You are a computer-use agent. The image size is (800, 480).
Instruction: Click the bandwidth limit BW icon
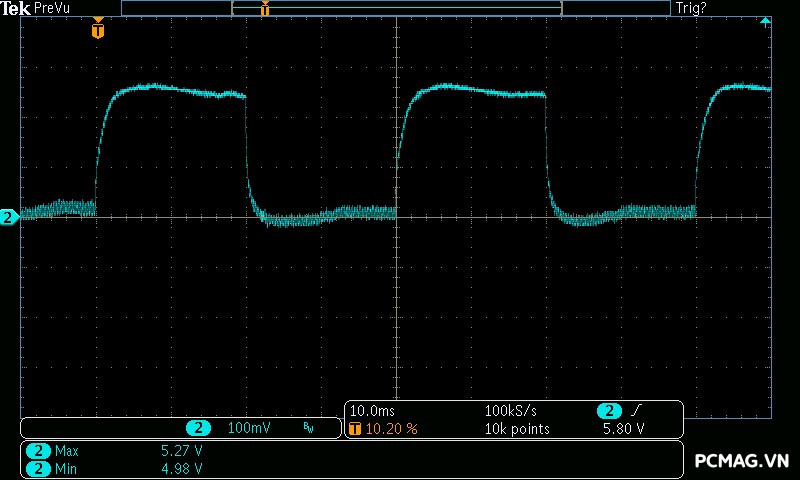pyautogui.click(x=308, y=428)
